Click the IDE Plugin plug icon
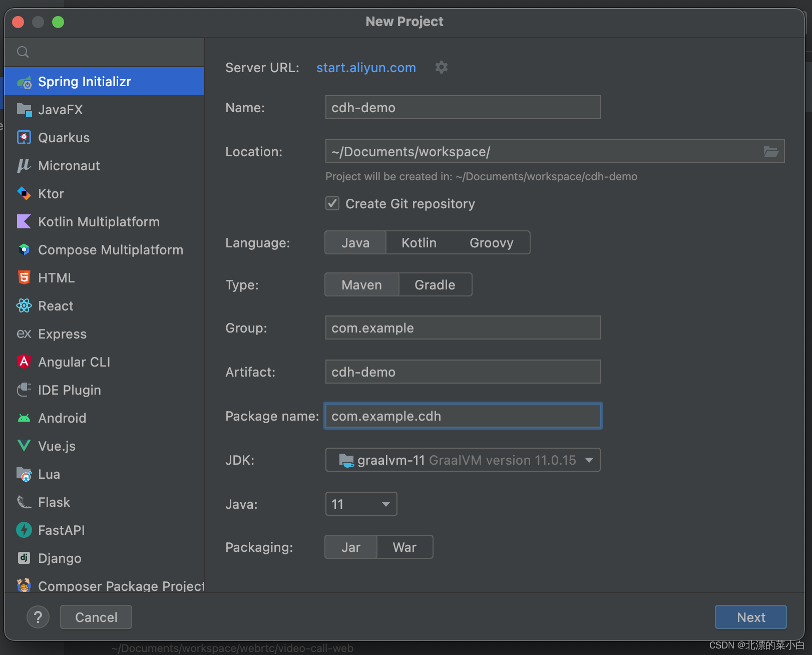Screen dimensions: 812x655 24,390
